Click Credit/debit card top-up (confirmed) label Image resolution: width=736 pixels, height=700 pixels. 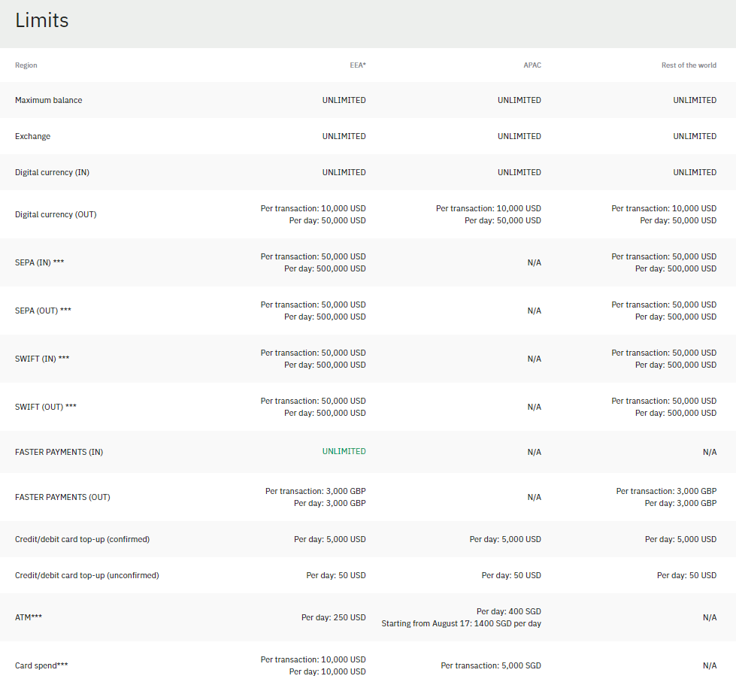coord(82,539)
